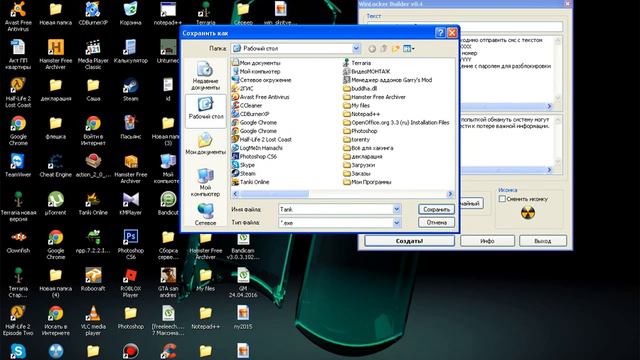Click the radiation icon preview in WinLocker Builder
640x360 pixels.
tap(528, 213)
